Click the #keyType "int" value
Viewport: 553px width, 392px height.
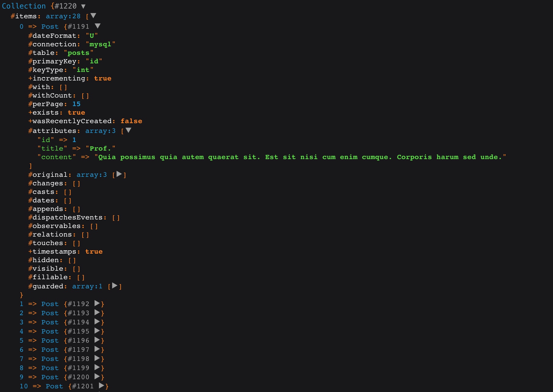83,70
